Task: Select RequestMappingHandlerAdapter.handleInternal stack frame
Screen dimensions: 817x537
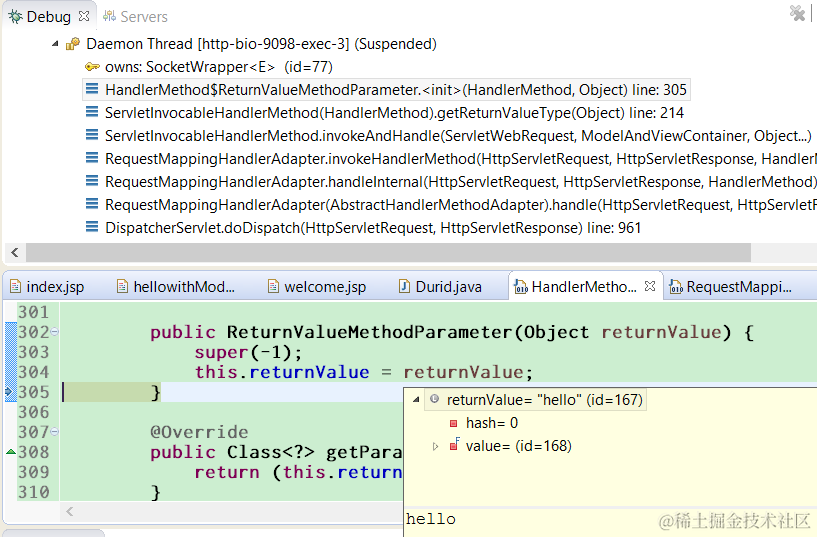Action: tap(461, 181)
